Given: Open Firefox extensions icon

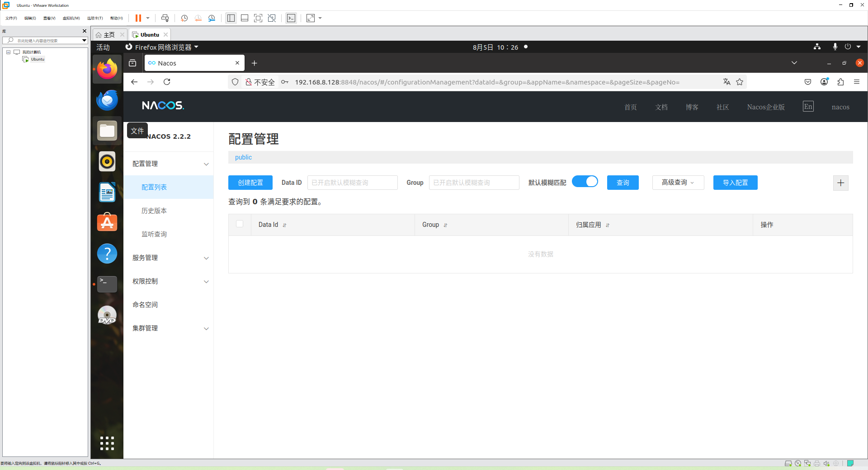Looking at the screenshot, I should [x=840, y=82].
